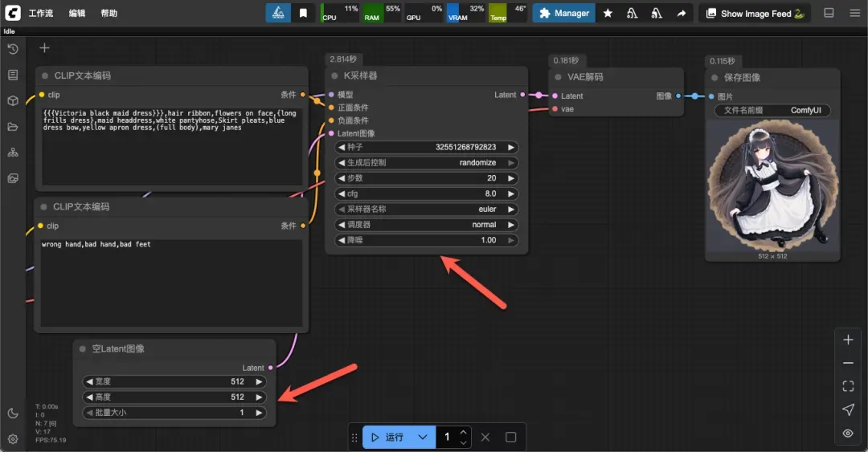
Task: Click Show Image Feed button
Action: point(755,14)
